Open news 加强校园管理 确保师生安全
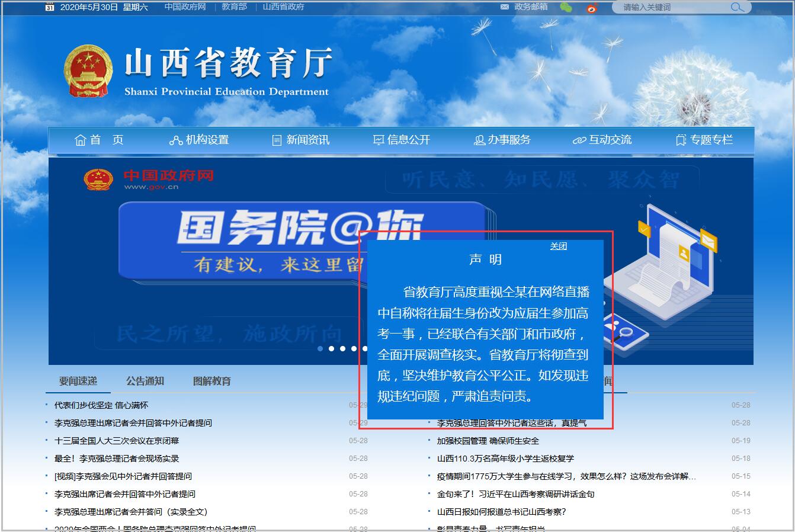The image size is (795, 532). [x=488, y=441]
